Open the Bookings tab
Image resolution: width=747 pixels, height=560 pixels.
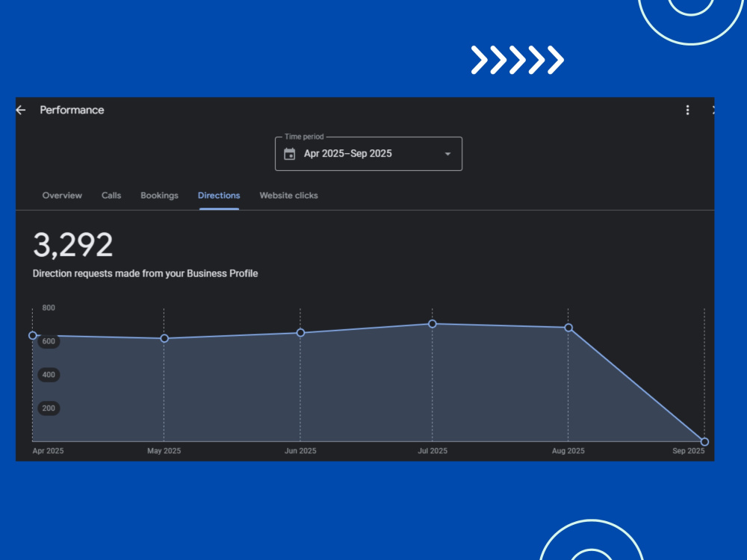[x=159, y=196]
